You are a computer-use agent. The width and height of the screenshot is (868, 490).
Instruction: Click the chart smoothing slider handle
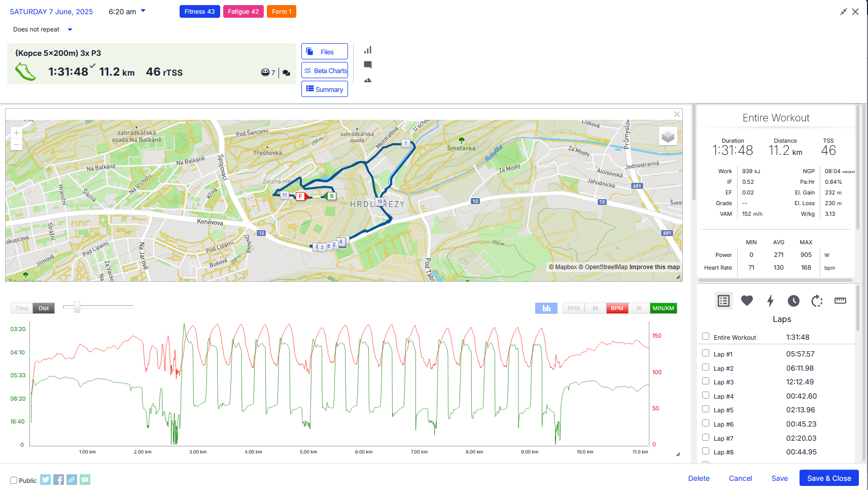(77, 307)
